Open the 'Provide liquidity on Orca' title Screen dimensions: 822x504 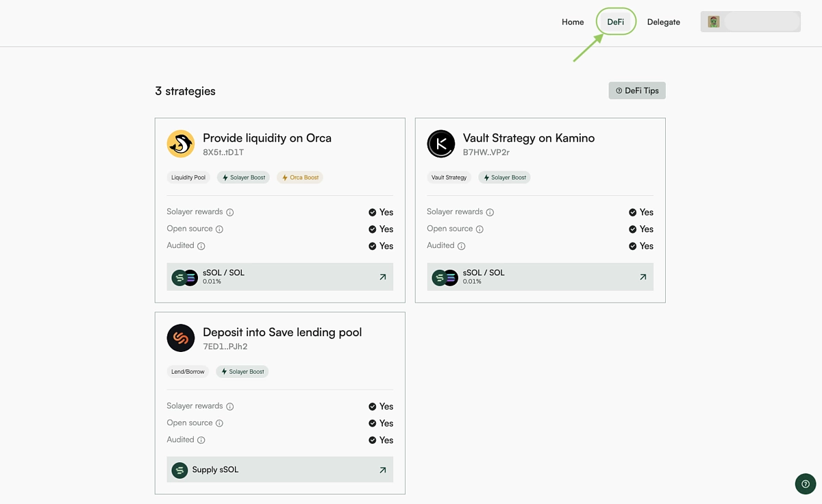pyautogui.click(x=267, y=138)
